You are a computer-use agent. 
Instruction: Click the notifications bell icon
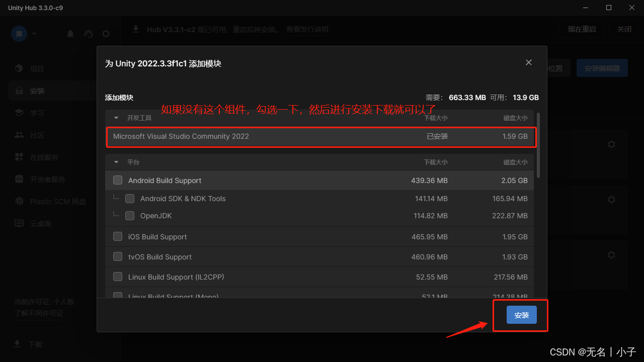(x=70, y=34)
